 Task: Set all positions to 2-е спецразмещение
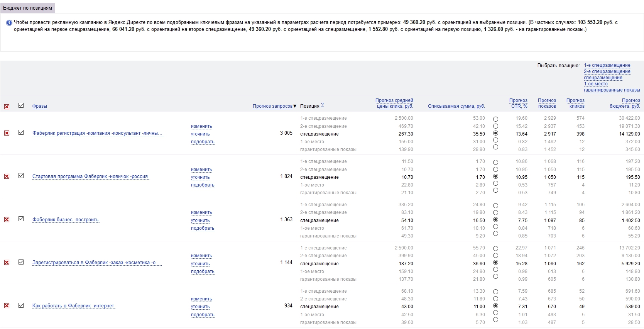coord(607,71)
